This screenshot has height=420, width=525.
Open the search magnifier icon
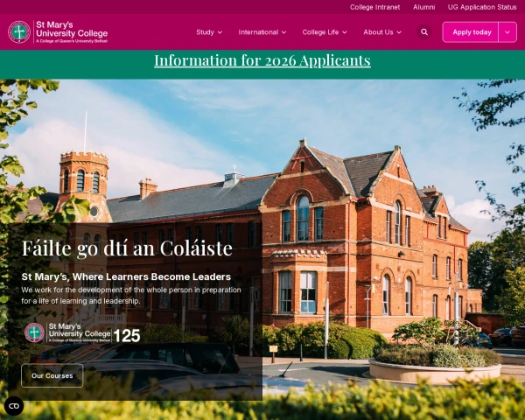[x=424, y=32]
